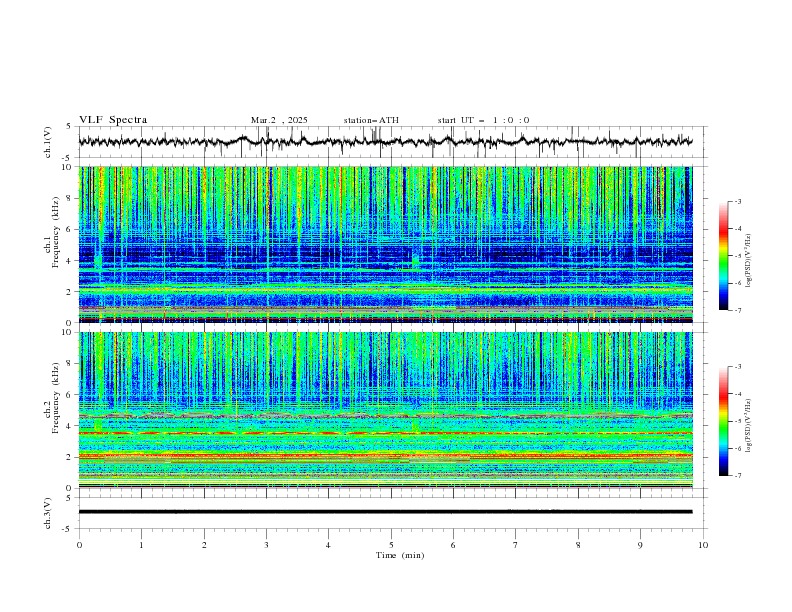Click the 'ch.3(V)' axis label

coord(48,513)
